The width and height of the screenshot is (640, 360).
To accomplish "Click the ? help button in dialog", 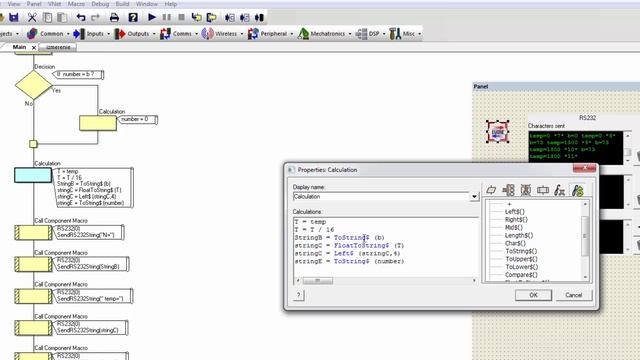I will pyautogui.click(x=298, y=295).
